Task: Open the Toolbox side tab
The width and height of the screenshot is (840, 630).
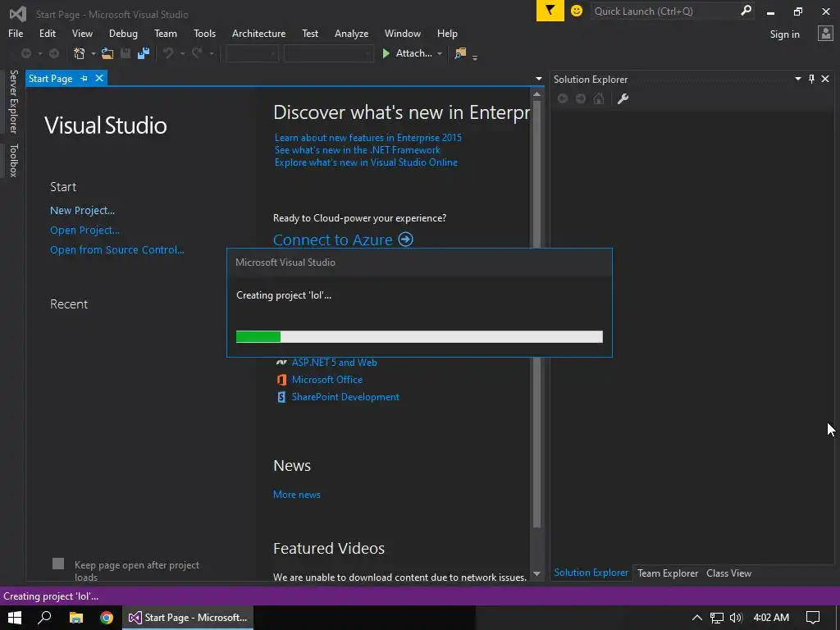Action: 14,160
